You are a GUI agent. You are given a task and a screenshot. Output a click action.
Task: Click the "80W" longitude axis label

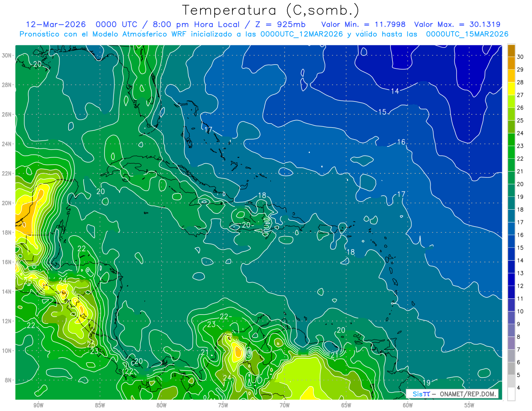[x=161, y=405]
